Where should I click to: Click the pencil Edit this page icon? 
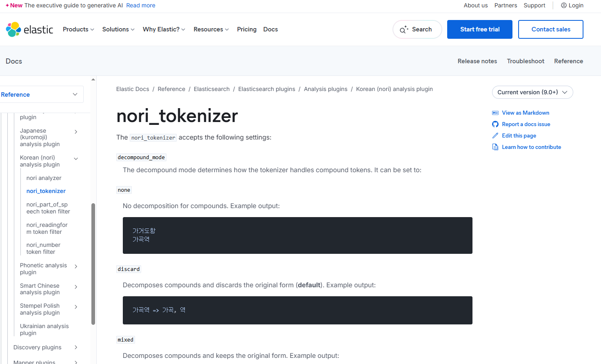coord(495,136)
